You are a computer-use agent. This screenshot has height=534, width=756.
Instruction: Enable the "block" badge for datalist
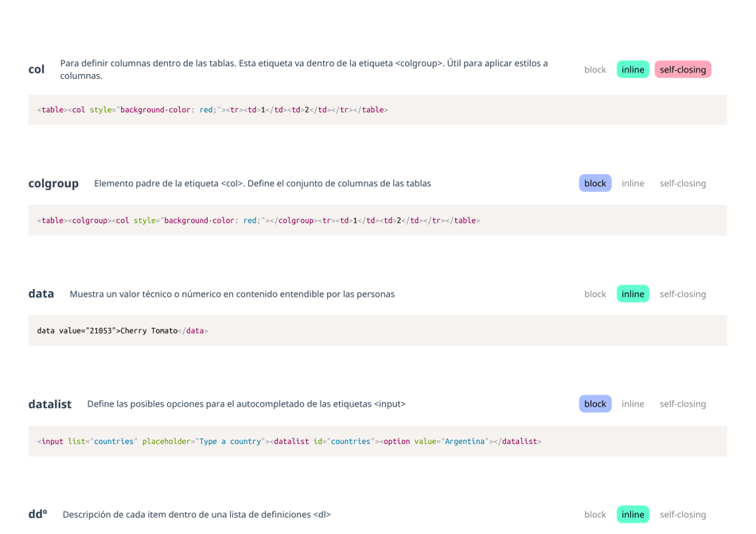click(x=594, y=403)
